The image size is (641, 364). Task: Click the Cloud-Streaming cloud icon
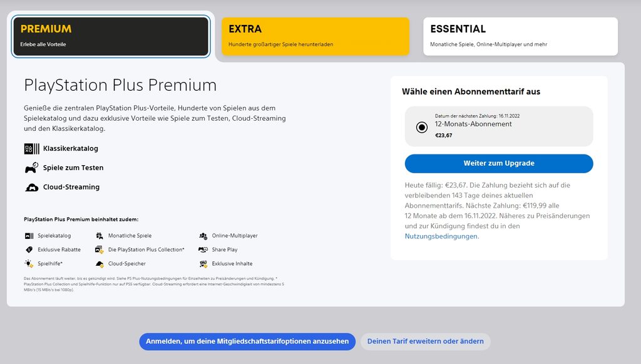[x=31, y=187]
